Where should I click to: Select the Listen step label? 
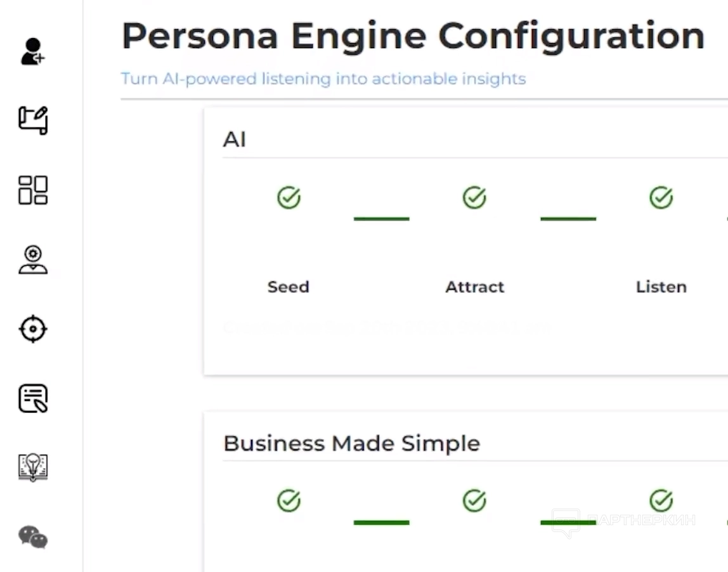pyautogui.click(x=661, y=287)
